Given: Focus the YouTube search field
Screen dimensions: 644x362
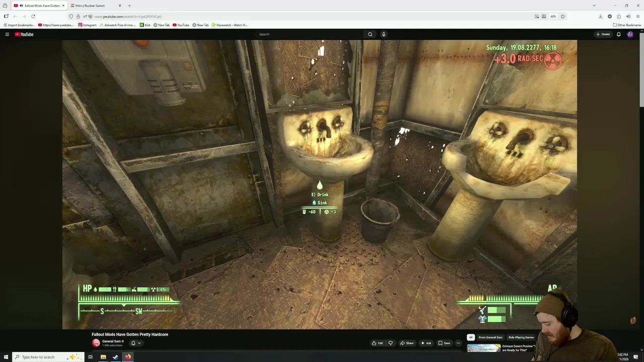Looking at the screenshot, I should coord(310,34).
